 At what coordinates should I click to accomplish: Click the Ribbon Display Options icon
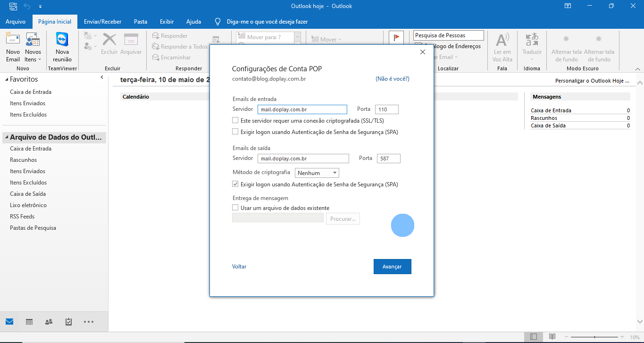[x=568, y=6]
